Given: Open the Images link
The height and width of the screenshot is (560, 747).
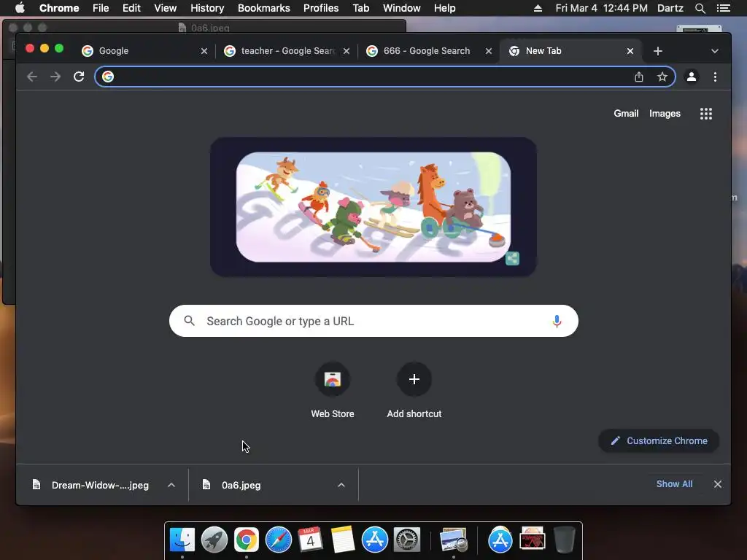Looking at the screenshot, I should click(665, 113).
